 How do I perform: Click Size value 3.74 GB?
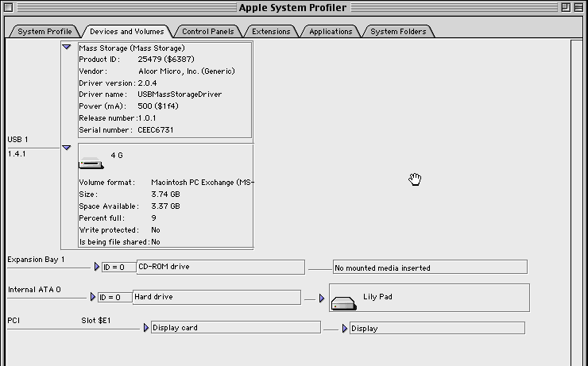(166, 195)
